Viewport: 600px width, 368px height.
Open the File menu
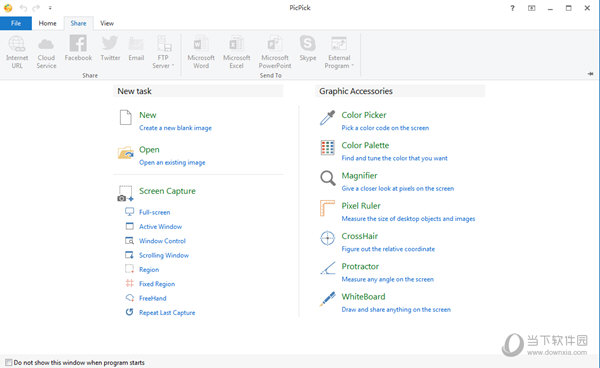point(16,23)
